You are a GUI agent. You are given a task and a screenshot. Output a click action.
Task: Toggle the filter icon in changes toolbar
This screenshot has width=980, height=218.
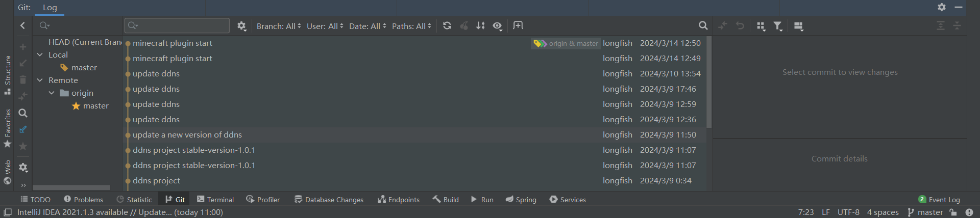coord(777,26)
